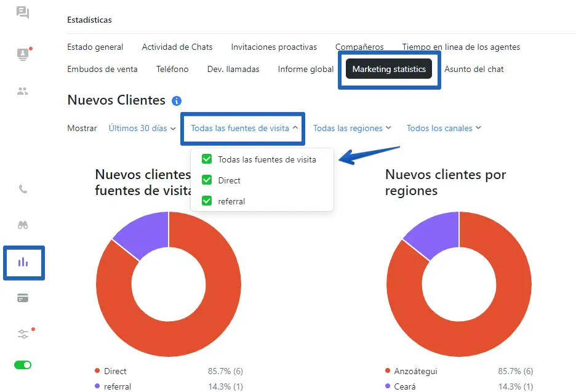
Task: Open the phone icon in sidebar
Action: coord(23,189)
